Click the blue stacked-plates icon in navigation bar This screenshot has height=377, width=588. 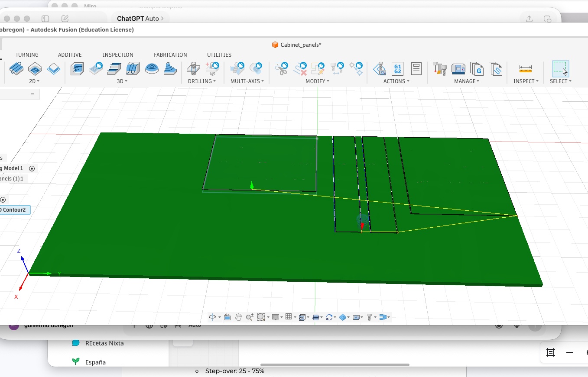(343, 317)
